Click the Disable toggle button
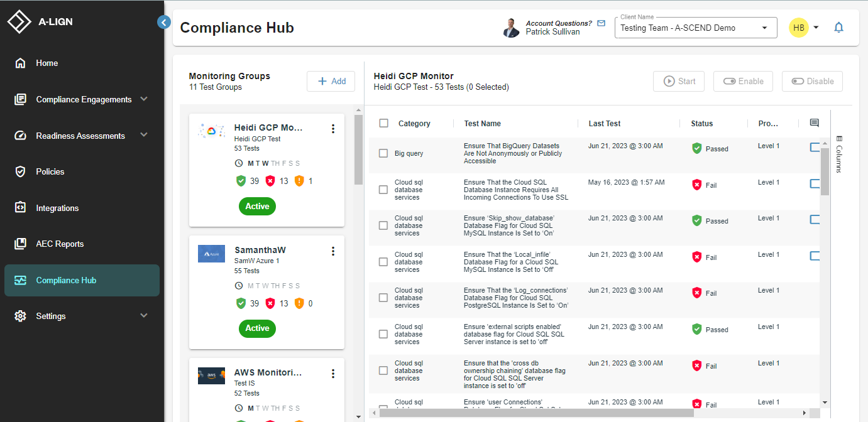Image resolution: width=868 pixels, height=422 pixels. 812,81
